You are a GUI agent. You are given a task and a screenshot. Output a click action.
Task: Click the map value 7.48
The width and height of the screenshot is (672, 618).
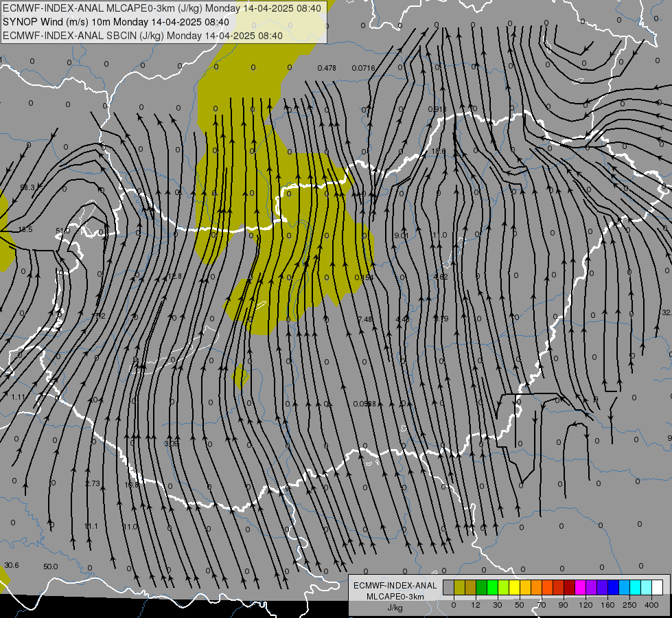point(364,319)
